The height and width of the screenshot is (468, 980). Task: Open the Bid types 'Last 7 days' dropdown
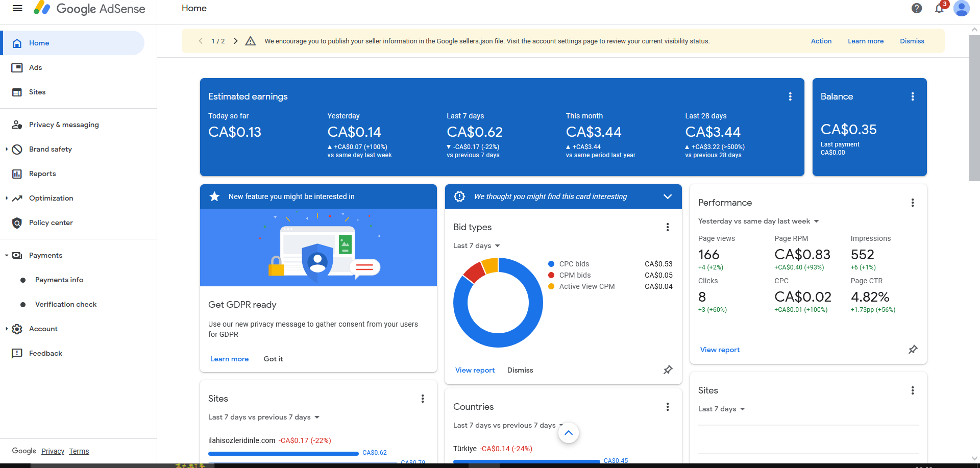[x=477, y=245]
